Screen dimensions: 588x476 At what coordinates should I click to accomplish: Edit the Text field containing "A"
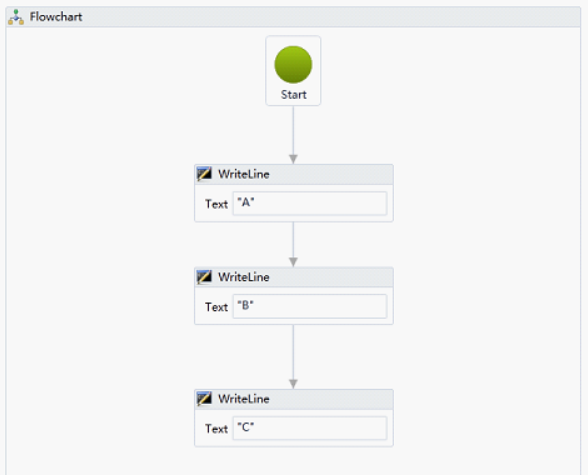(x=310, y=203)
